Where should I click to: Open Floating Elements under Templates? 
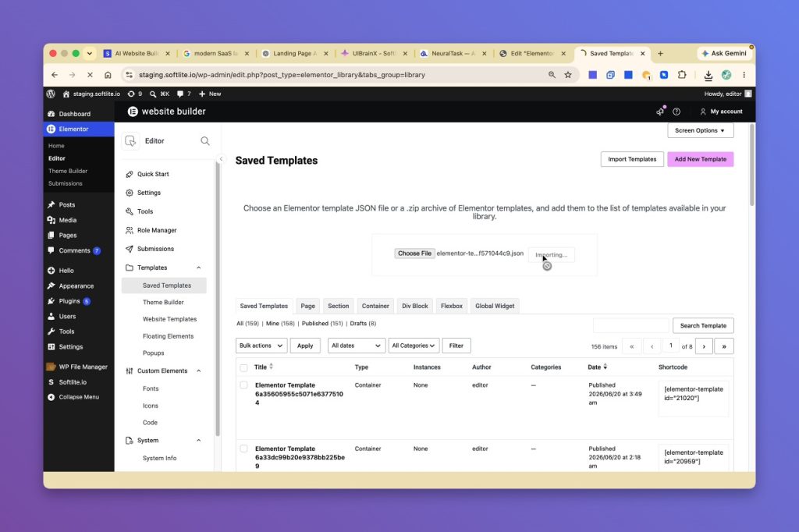point(169,336)
